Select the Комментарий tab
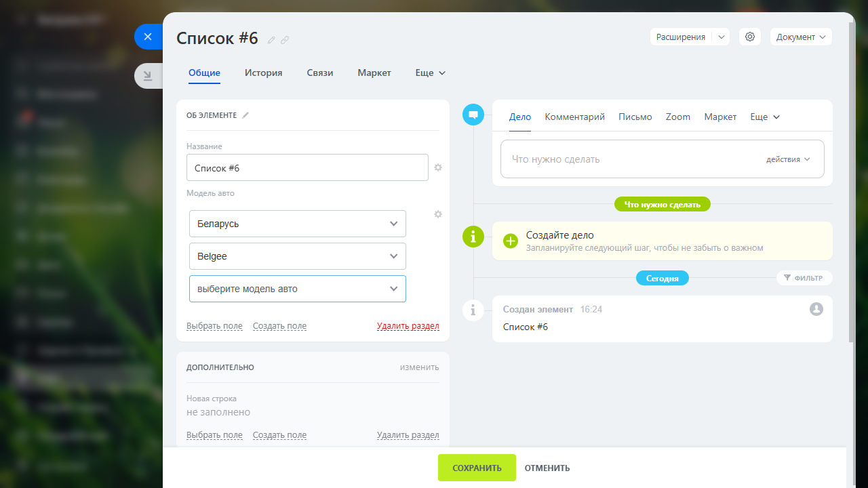The width and height of the screenshot is (868, 488). tap(575, 117)
